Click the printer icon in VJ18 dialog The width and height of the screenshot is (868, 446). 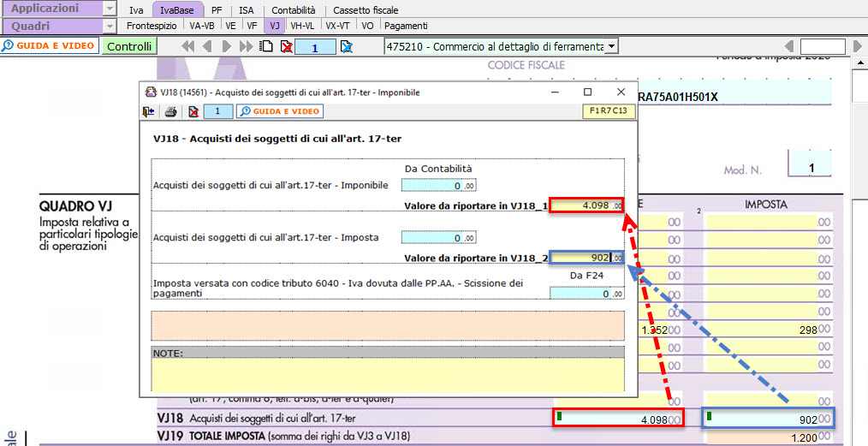(170, 111)
